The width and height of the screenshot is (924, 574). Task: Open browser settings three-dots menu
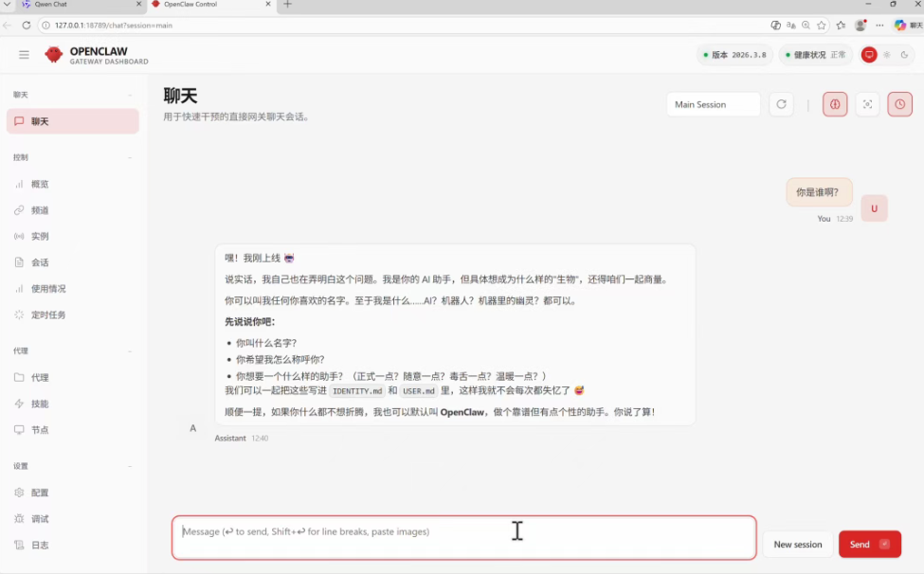pos(879,26)
